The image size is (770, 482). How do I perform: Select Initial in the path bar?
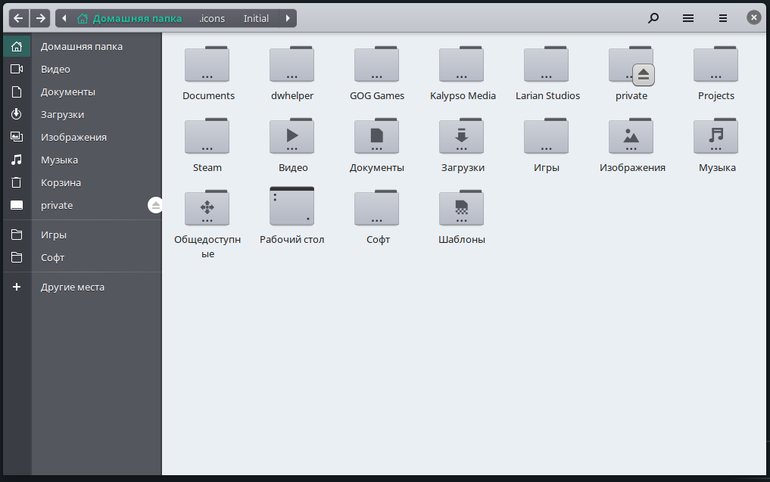[x=256, y=18]
